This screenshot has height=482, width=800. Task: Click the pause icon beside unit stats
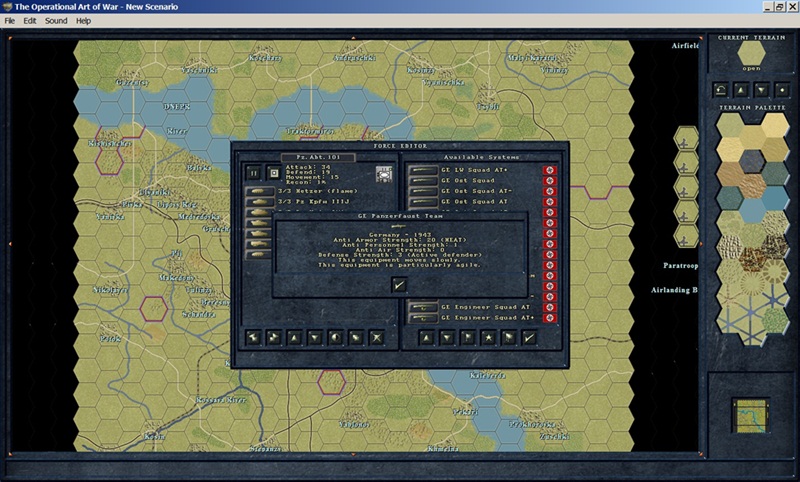pos(254,173)
